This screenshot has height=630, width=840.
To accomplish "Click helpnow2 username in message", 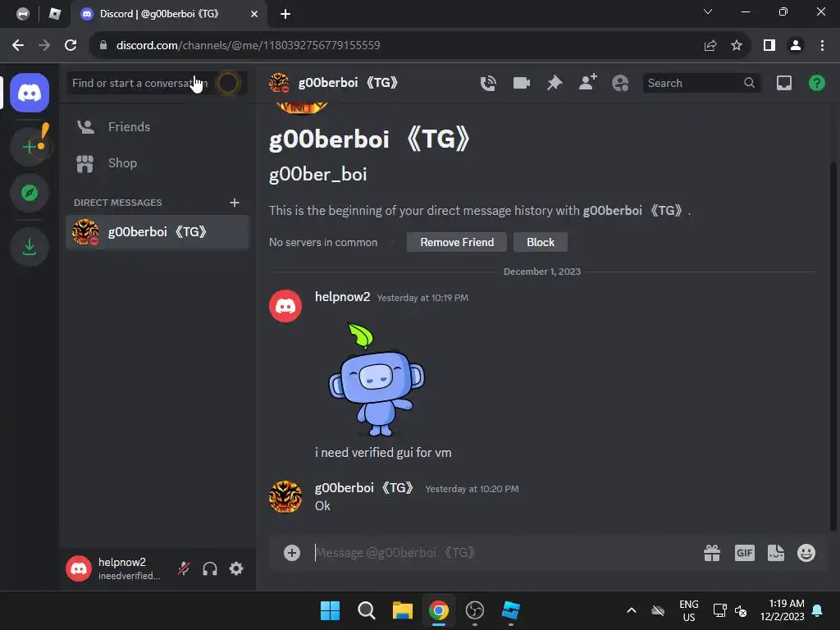I will click(x=342, y=297).
